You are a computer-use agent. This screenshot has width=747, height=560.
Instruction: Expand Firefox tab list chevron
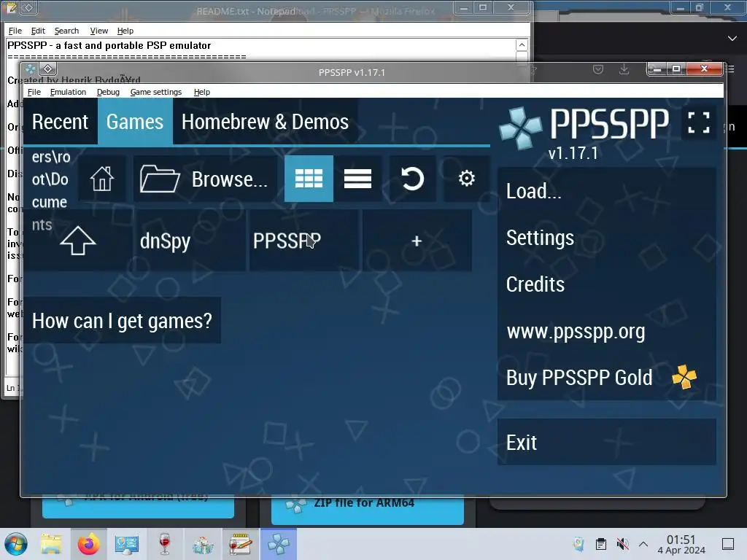click(732, 38)
